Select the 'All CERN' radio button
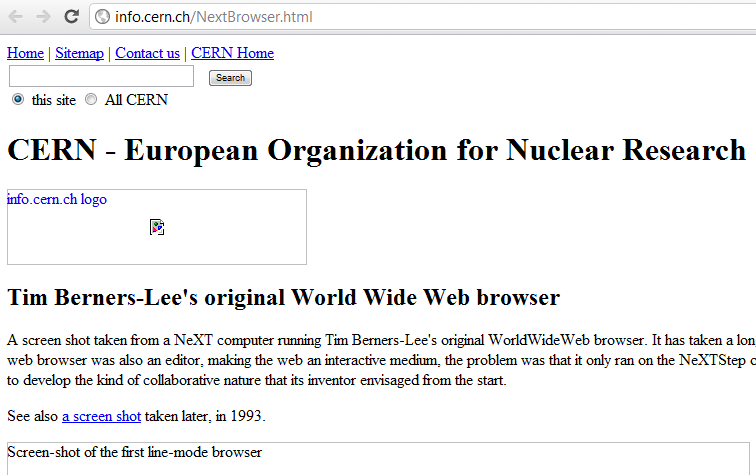 [91, 100]
